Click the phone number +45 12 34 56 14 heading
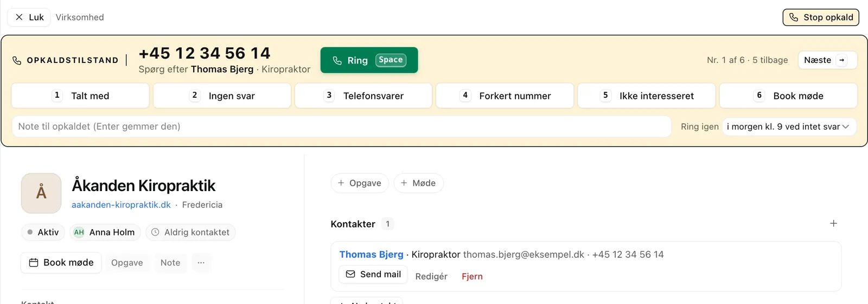868x304 pixels. pos(205,53)
